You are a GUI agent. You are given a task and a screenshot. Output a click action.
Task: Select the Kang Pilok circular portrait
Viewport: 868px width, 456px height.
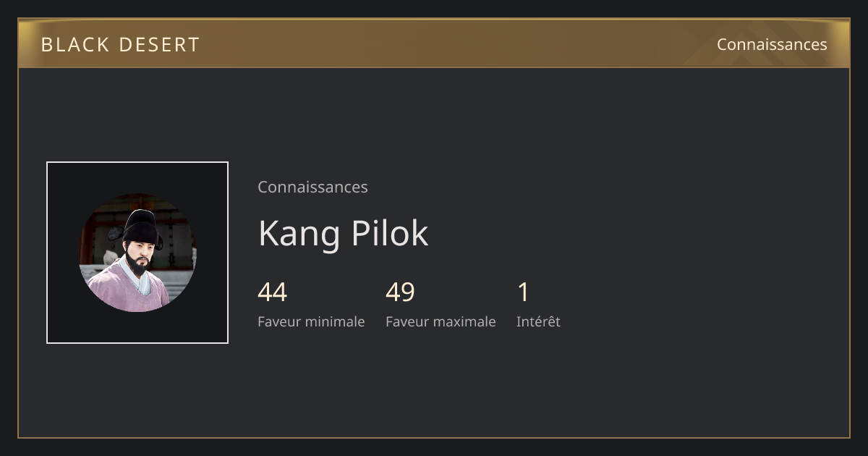click(x=137, y=253)
